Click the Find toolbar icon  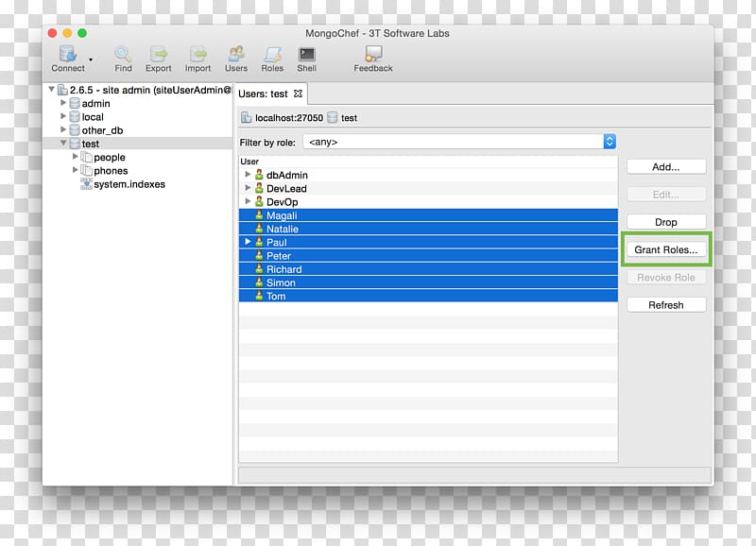[x=123, y=59]
